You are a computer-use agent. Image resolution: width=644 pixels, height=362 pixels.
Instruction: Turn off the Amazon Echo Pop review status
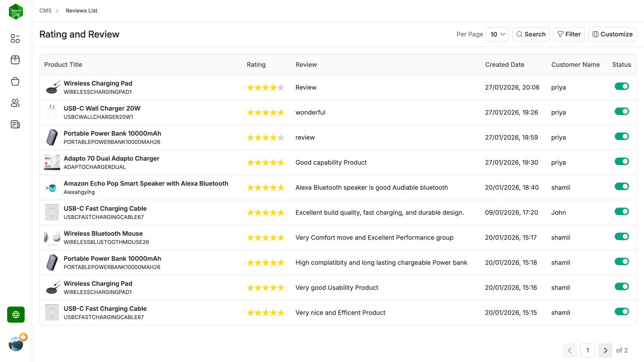622,186
